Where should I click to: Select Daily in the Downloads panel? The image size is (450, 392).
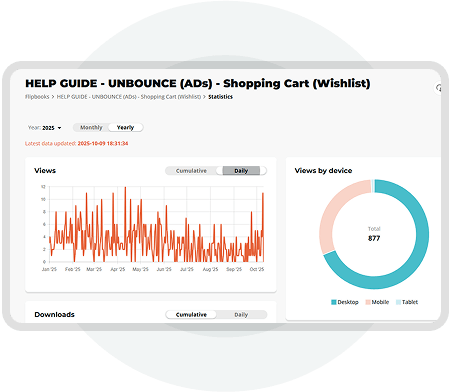(241, 315)
